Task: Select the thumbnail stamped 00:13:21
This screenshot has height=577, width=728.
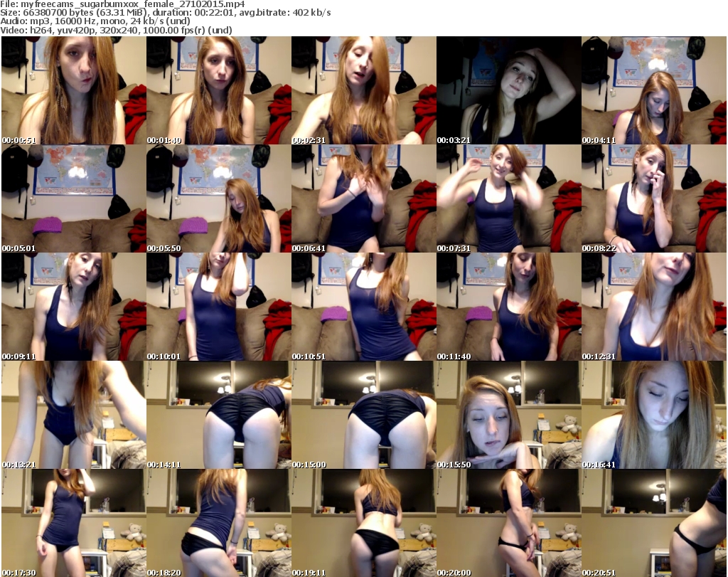Action: [x=74, y=415]
